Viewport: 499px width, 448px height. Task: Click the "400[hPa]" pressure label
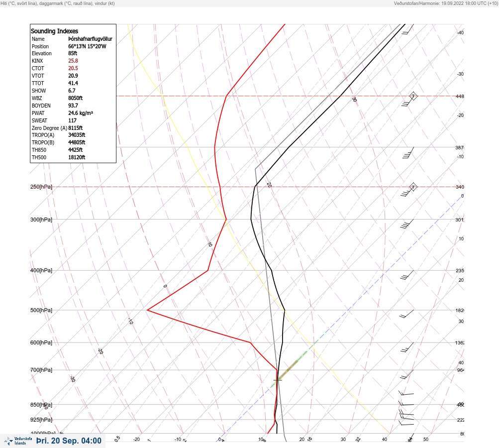click(x=41, y=270)
